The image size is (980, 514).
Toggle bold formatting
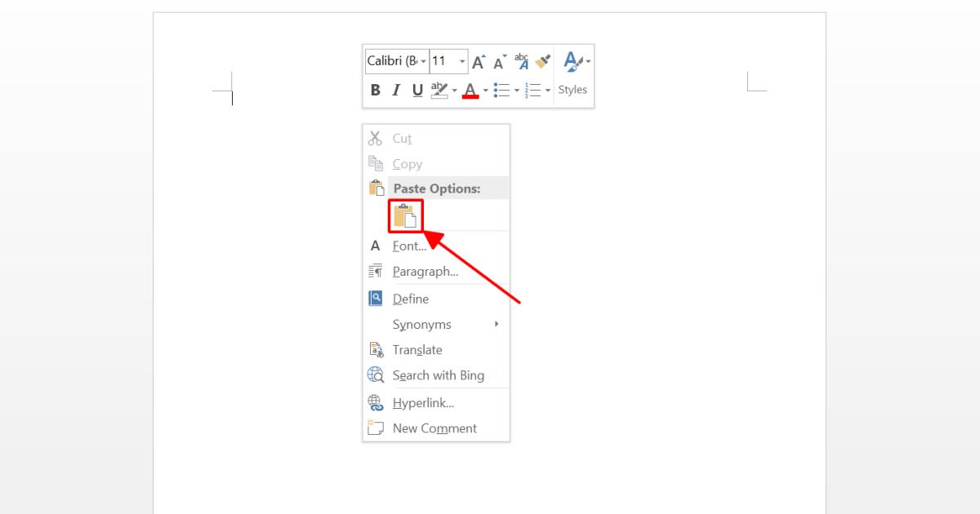point(376,90)
